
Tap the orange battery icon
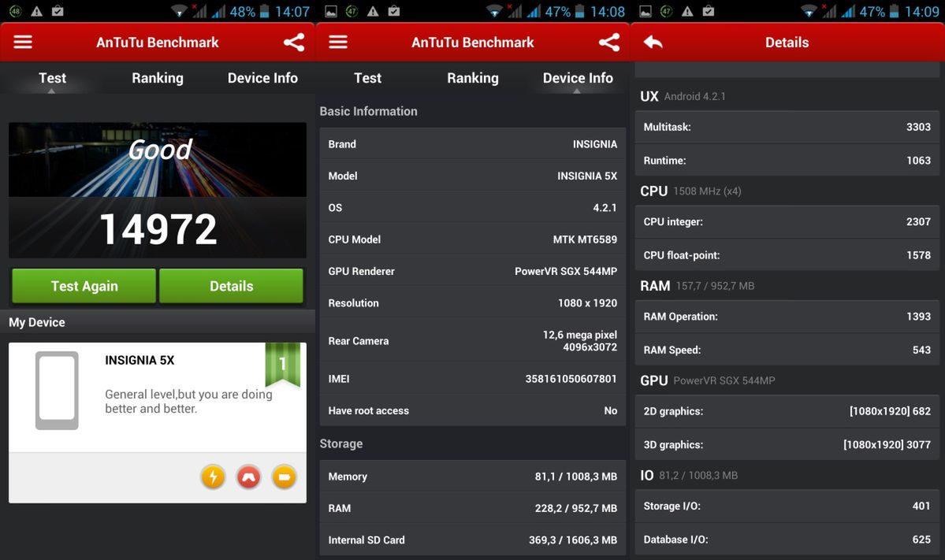(x=284, y=477)
